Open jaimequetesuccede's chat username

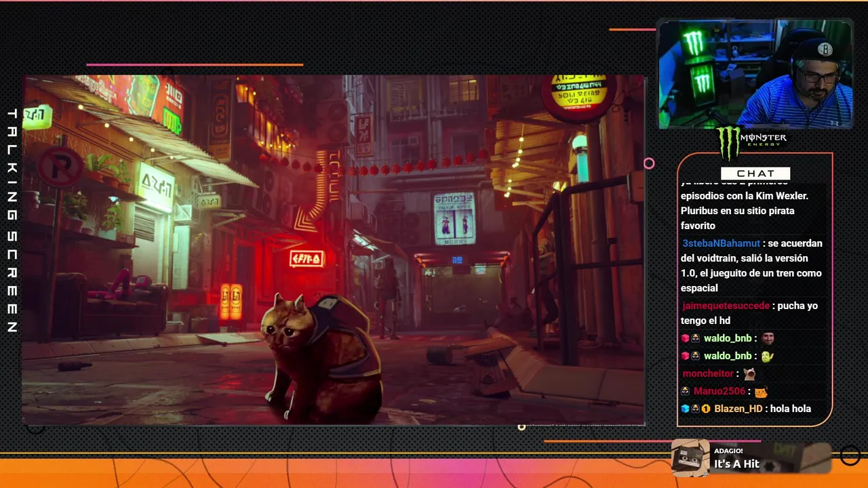pos(726,306)
